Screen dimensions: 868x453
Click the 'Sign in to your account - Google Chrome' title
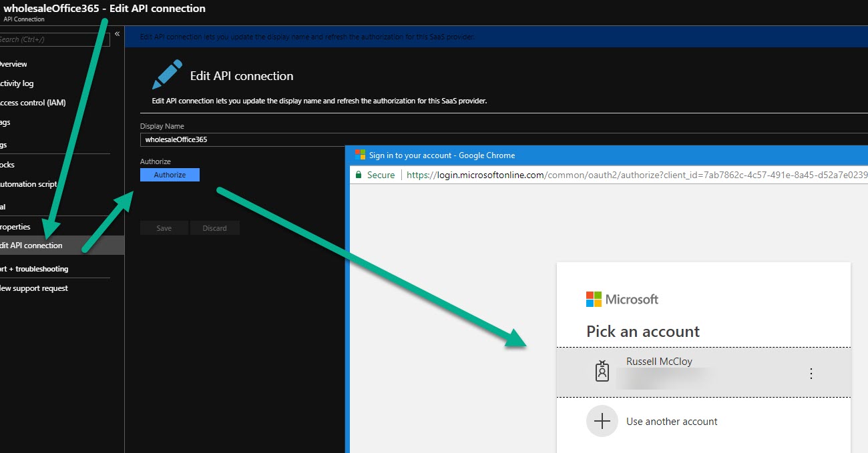point(442,155)
